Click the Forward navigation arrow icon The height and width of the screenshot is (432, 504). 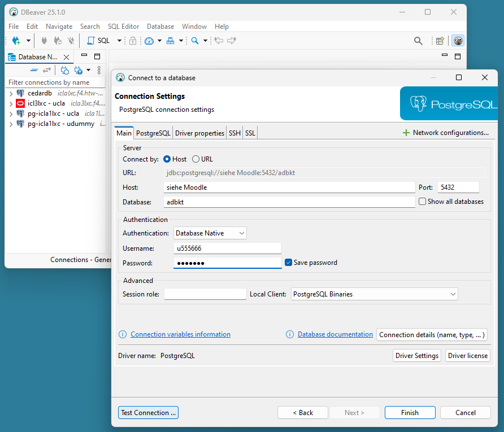232,41
